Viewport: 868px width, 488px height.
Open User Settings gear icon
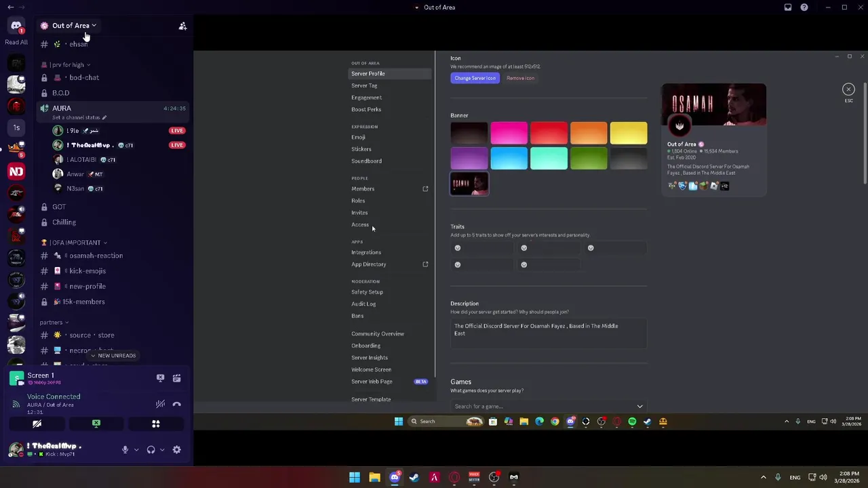pyautogui.click(x=176, y=449)
